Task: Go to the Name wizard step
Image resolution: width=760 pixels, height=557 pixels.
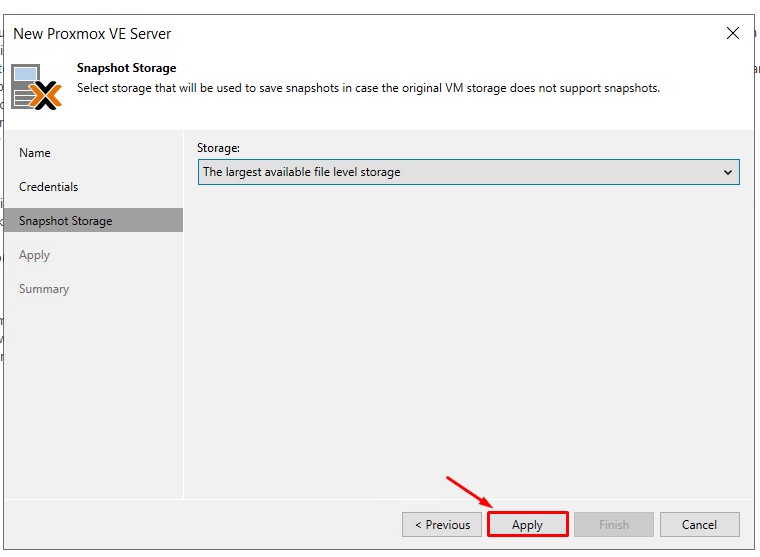Action: (x=35, y=153)
